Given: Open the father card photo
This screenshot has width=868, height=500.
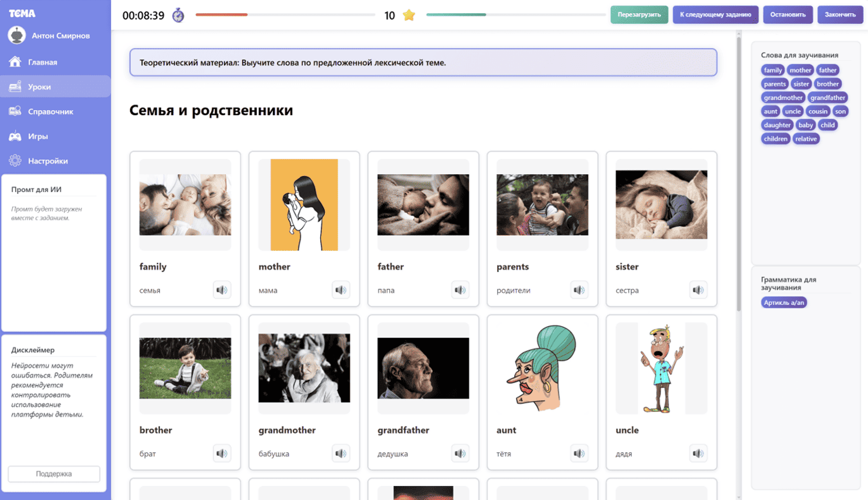Looking at the screenshot, I should click(x=423, y=204).
